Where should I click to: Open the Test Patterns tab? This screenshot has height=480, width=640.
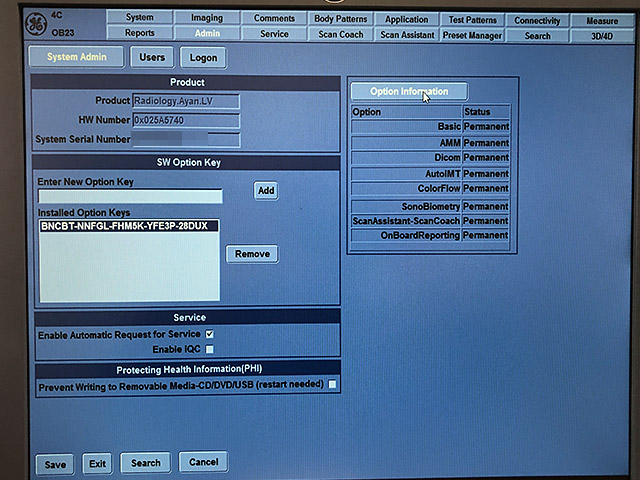473,20
